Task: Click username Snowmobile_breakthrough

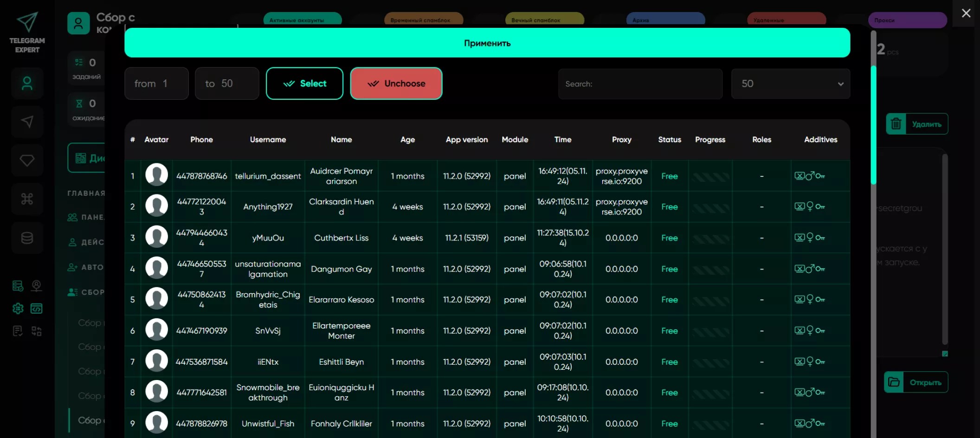Action: coord(268,393)
